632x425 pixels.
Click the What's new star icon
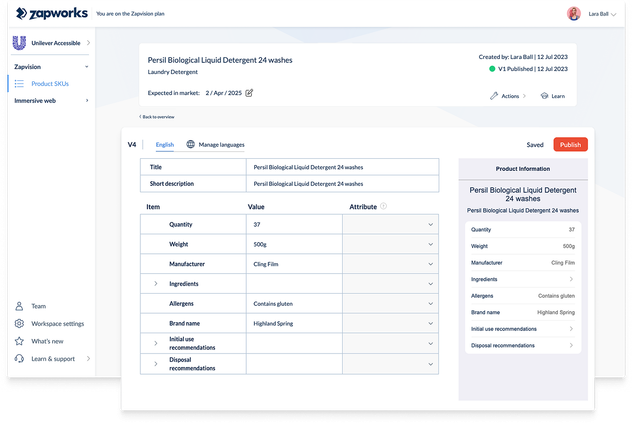(19, 341)
